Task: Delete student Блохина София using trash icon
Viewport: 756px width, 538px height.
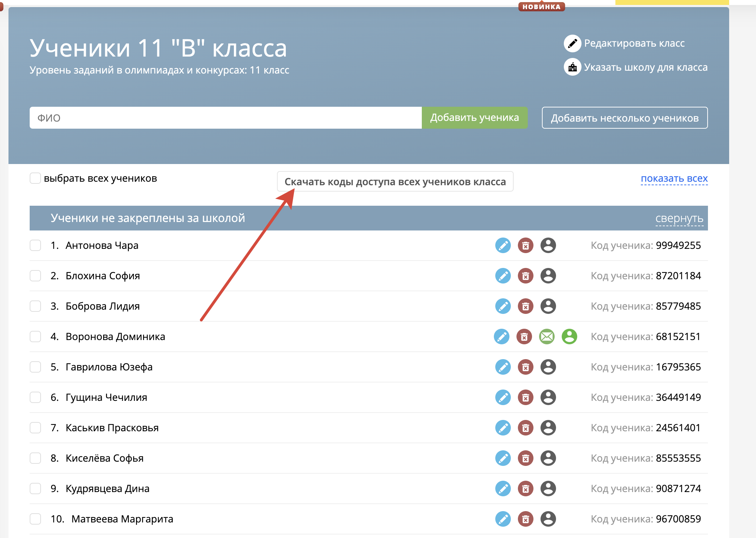Action: coord(525,276)
